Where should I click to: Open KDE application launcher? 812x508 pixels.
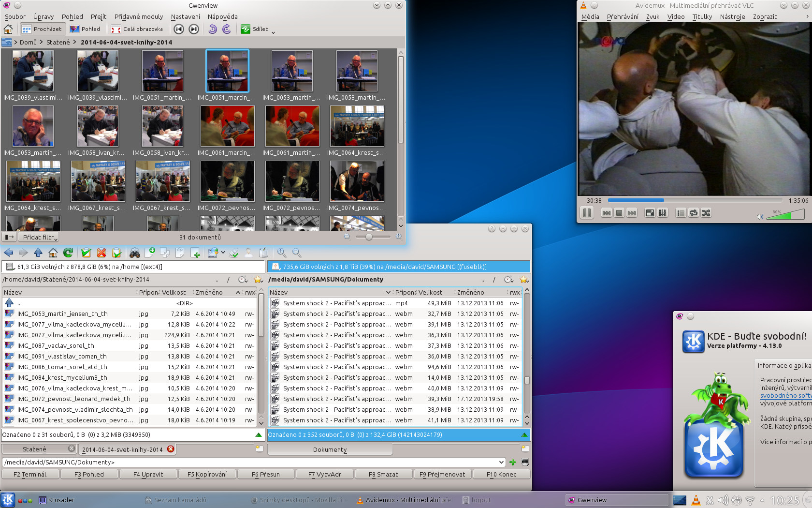click(8, 500)
